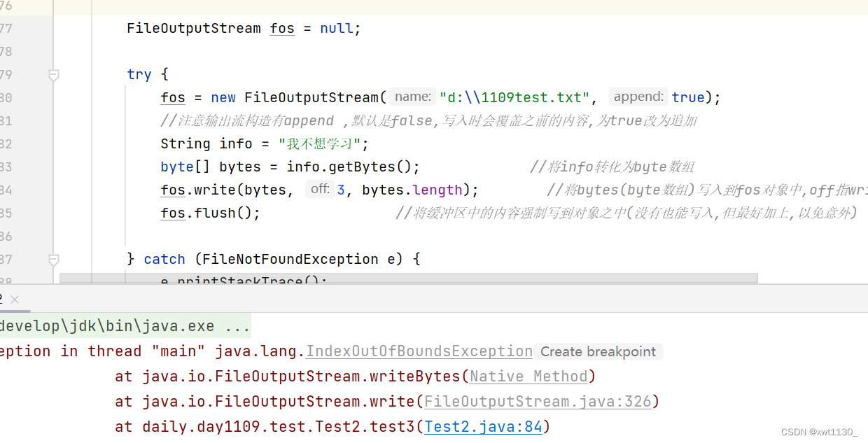
Task: Collapse the try block fold marker
Action: [x=54, y=74]
